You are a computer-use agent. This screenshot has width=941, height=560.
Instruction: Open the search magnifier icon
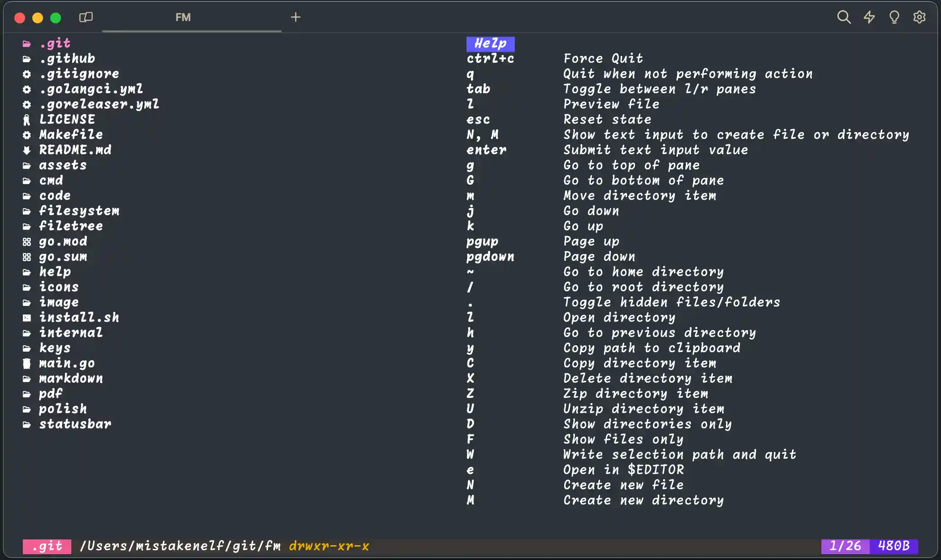click(x=844, y=17)
